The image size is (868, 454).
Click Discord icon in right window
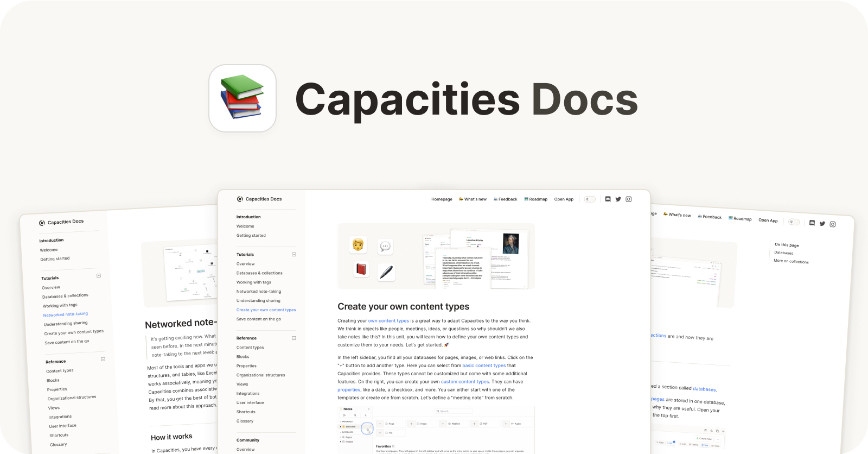point(812,223)
